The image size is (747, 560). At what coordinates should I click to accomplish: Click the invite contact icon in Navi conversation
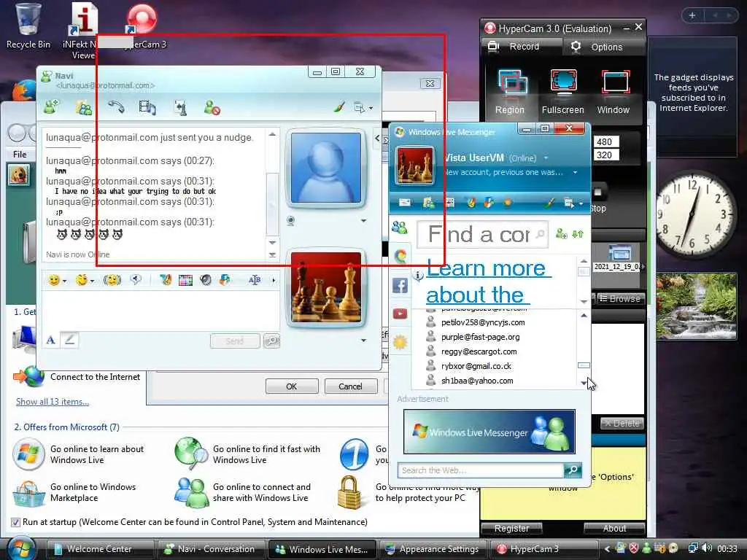(52, 107)
